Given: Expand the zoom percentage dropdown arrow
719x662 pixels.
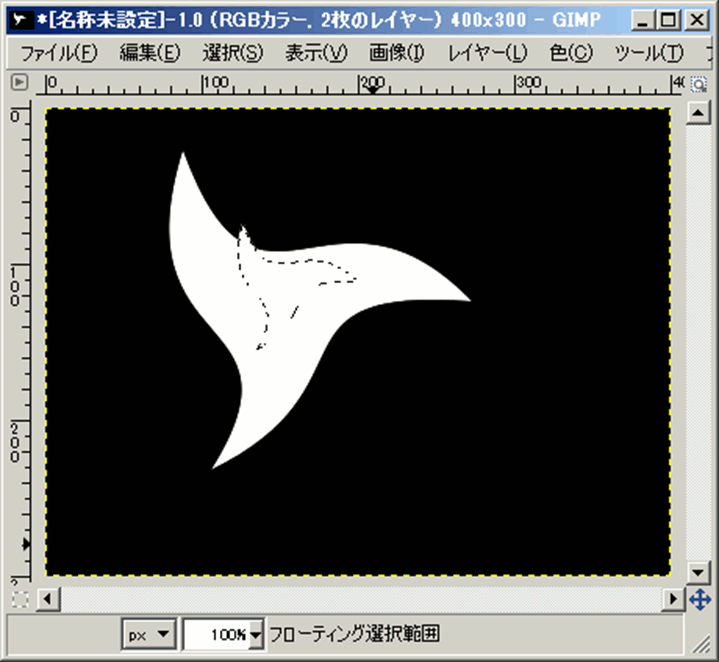Looking at the screenshot, I should [256, 634].
